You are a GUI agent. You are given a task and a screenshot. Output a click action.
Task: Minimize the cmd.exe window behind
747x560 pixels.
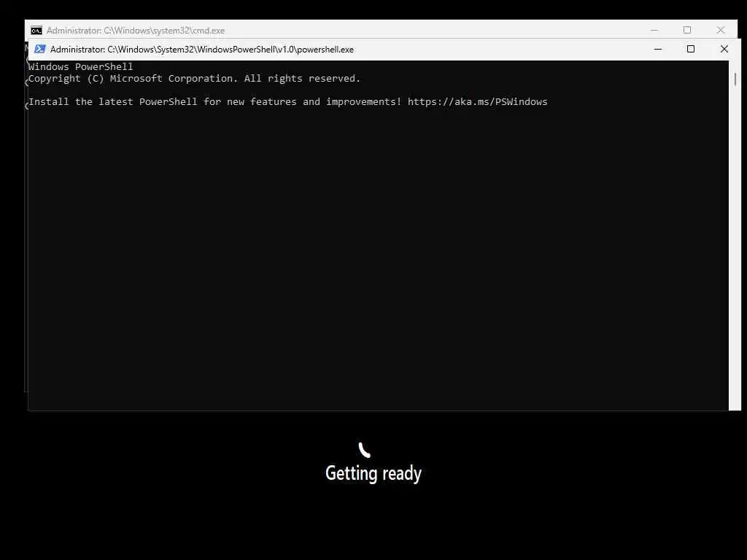[654, 30]
